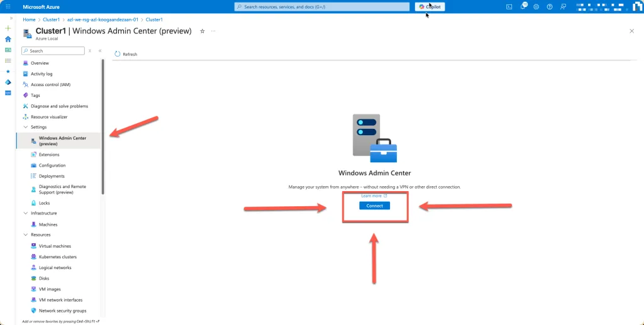Image resolution: width=644 pixels, height=325 pixels.
Task: Open Cloud Shell from the top bar
Action: [x=509, y=7]
